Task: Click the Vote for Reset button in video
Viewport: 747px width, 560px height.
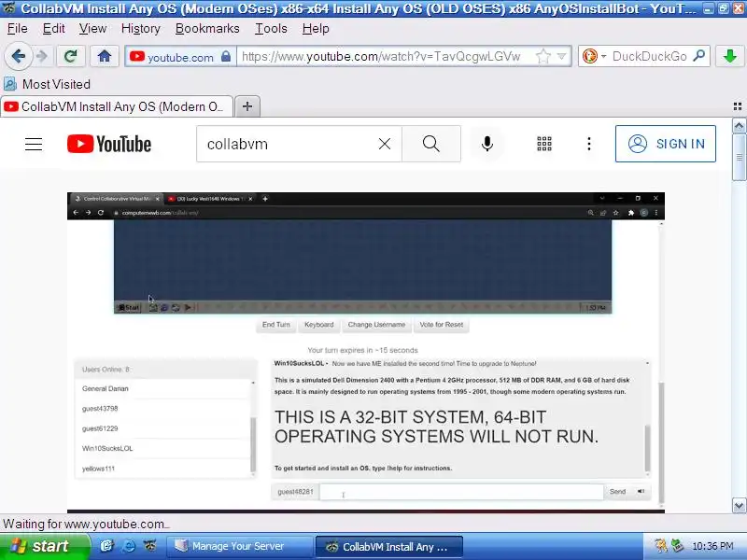Action: pyautogui.click(x=441, y=325)
